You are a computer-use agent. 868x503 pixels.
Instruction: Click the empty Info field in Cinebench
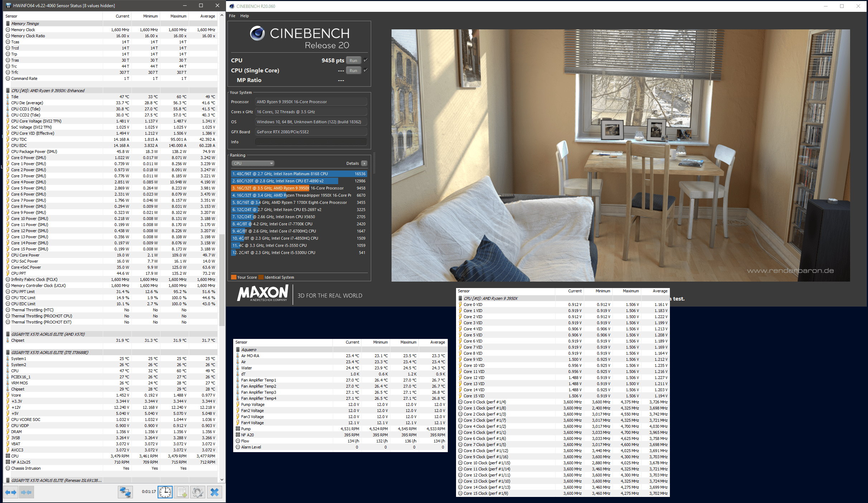(x=311, y=142)
